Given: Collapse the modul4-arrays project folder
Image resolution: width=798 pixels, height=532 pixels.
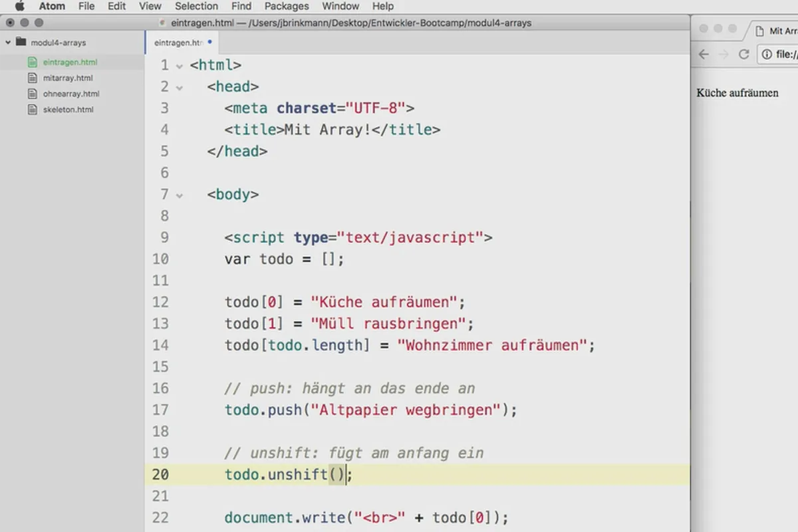Looking at the screenshot, I should [7, 43].
